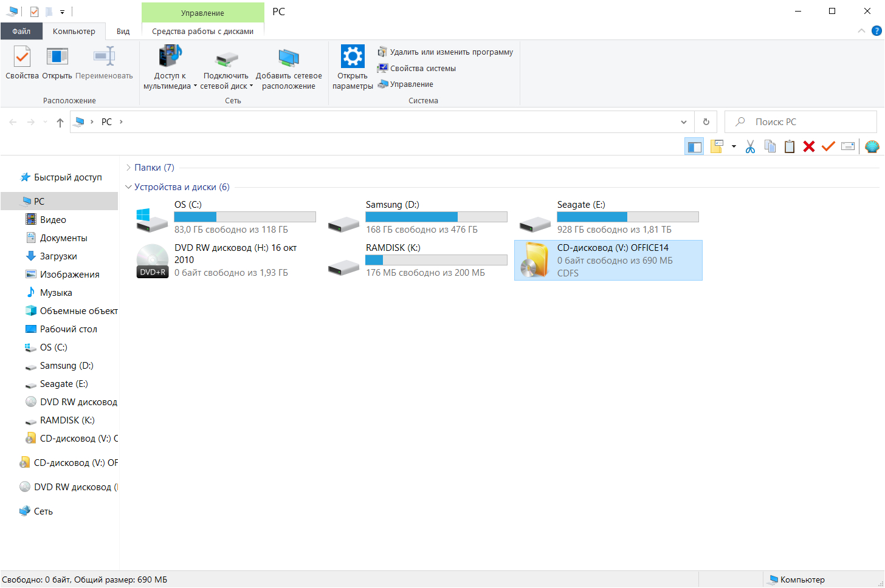
Task: Click the folder options toolbar icon
Action: tap(717, 146)
